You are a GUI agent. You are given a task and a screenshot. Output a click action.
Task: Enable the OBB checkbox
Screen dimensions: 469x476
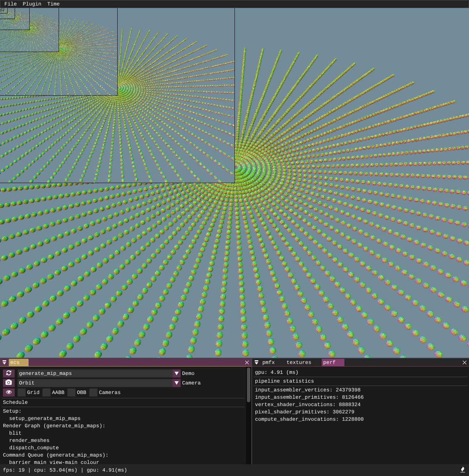pos(71,392)
